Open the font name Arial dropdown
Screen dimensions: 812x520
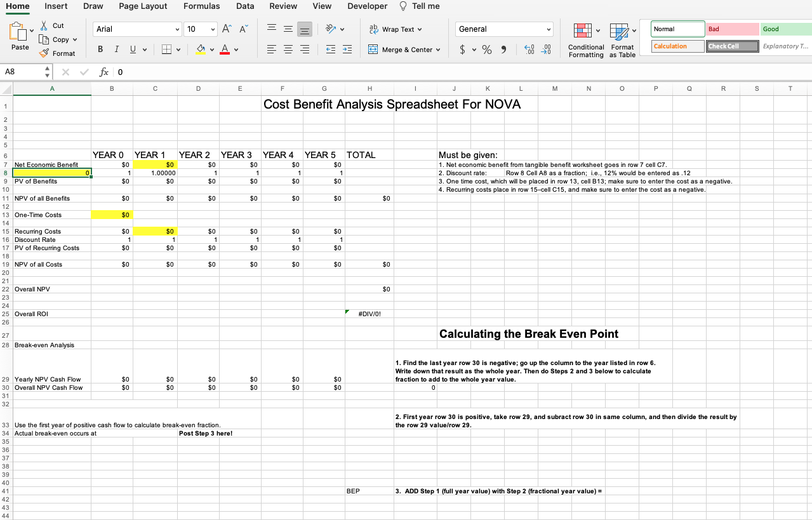(x=177, y=29)
